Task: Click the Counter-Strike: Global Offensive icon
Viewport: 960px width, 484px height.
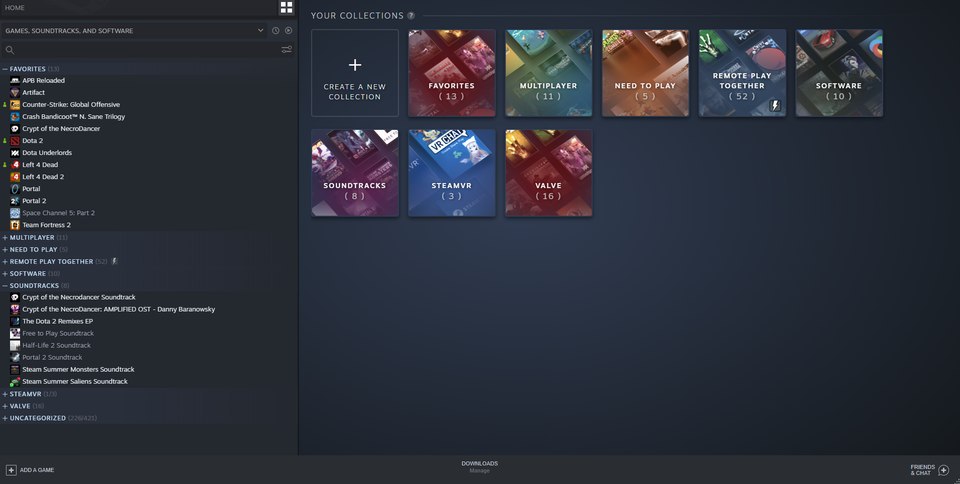Action: tap(15, 105)
